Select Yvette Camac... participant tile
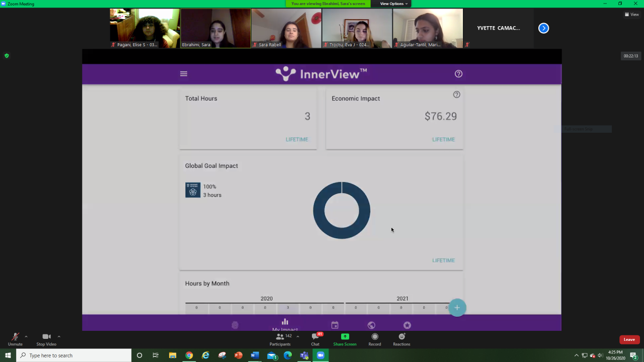This screenshot has height=362, width=644. [x=499, y=28]
